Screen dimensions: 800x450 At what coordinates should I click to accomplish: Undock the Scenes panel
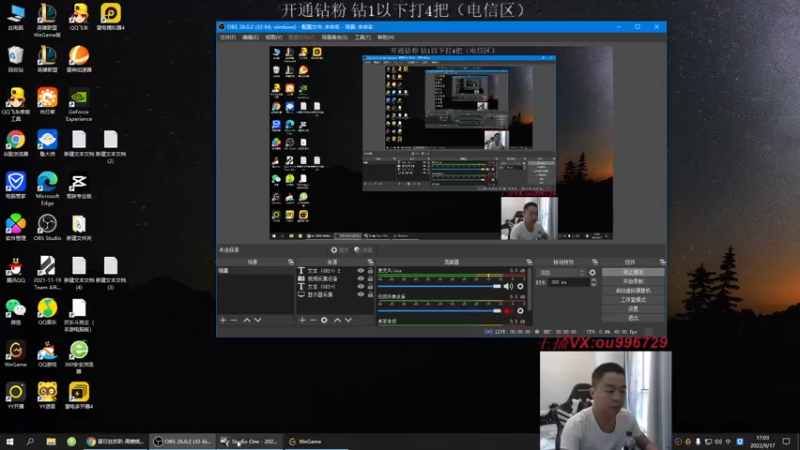pyautogui.click(x=291, y=262)
